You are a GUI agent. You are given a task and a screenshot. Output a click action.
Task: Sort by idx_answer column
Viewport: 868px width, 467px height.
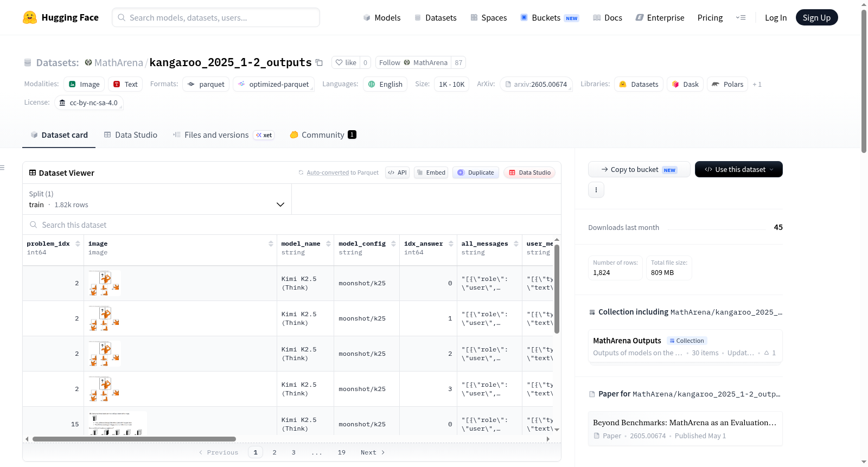[x=451, y=244]
